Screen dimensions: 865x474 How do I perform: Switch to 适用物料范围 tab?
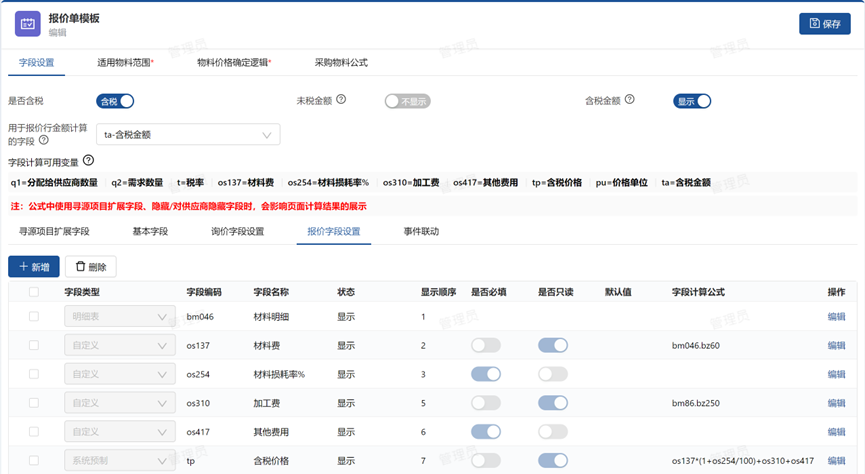pyautogui.click(x=125, y=63)
